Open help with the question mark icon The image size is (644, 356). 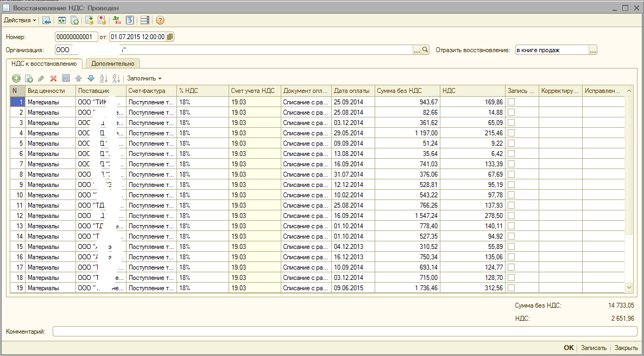[160, 20]
